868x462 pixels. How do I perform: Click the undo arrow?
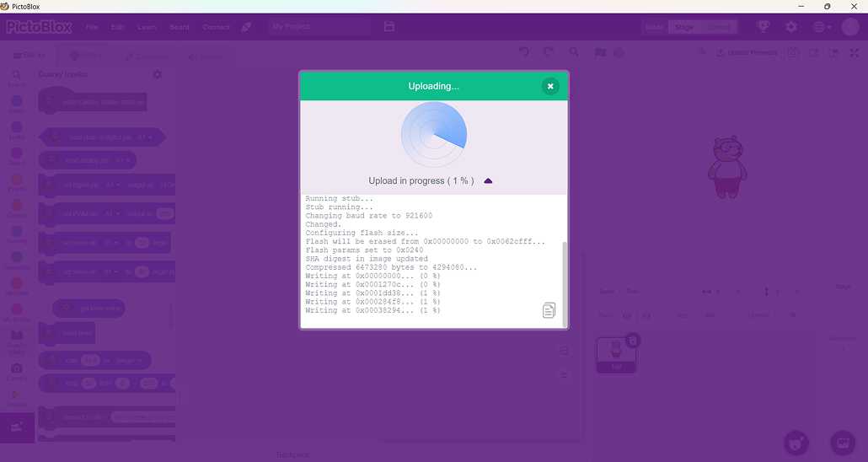tap(523, 52)
